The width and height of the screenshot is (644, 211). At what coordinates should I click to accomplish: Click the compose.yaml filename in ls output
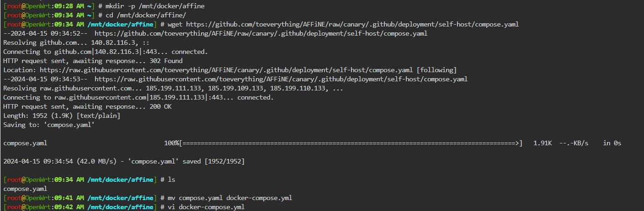(25, 189)
